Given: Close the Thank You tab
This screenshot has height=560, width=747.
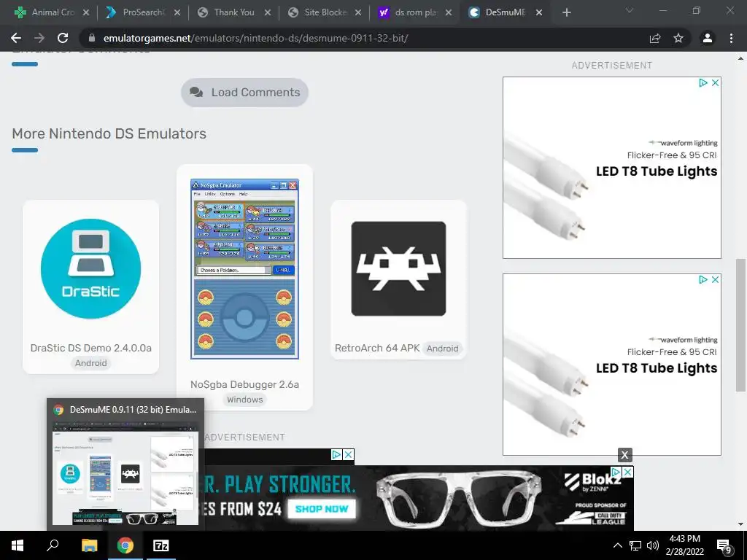Looking at the screenshot, I should coord(268,13).
